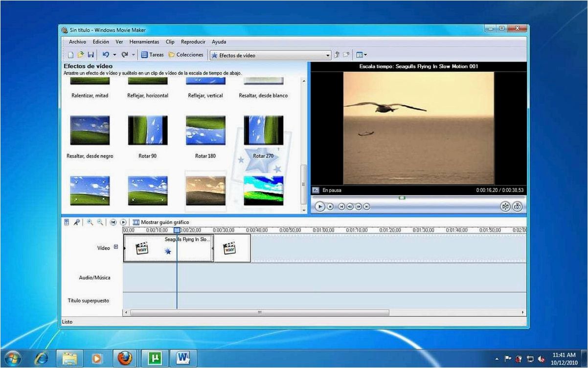Viewport: 588px width, 368px height.
Task: Save the project with the floppy disk icon
Action: [x=91, y=55]
